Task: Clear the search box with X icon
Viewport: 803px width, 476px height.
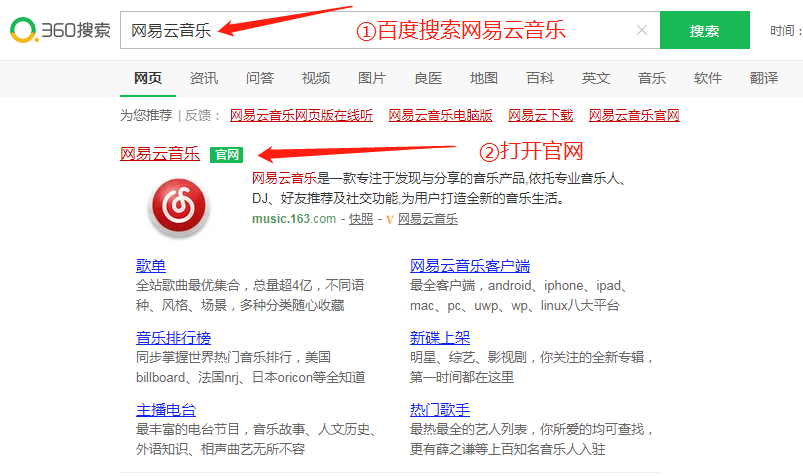Action: tap(641, 31)
